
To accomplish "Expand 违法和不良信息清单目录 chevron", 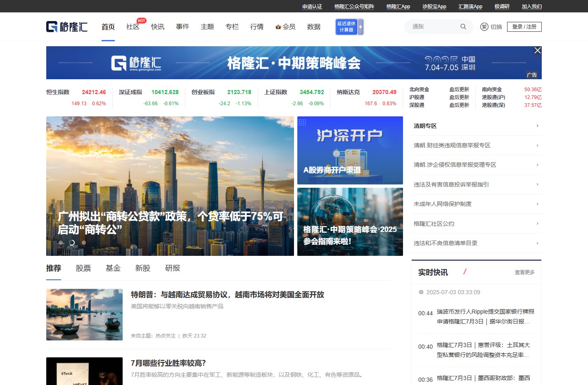I will click(x=537, y=243).
